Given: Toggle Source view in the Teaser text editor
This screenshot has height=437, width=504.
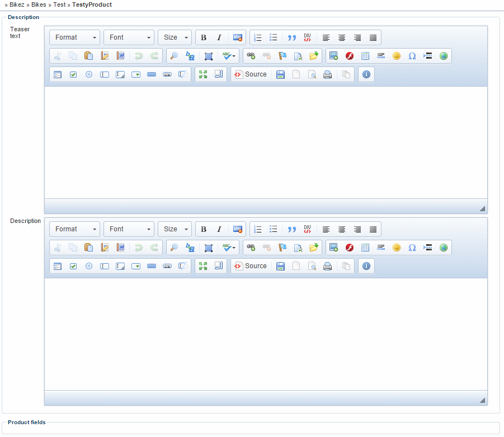Looking at the screenshot, I should [x=250, y=74].
